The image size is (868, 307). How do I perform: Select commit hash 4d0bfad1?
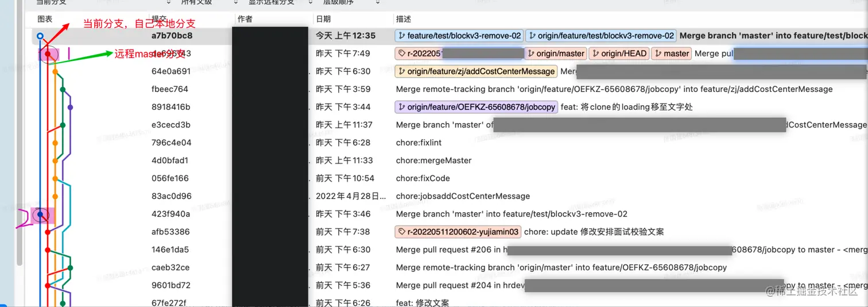click(170, 160)
